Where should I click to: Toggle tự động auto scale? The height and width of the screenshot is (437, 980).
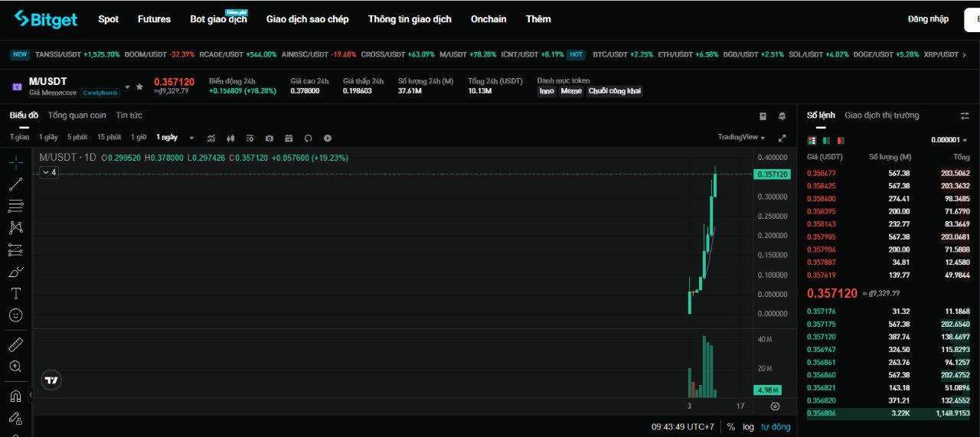tap(776, 427)
